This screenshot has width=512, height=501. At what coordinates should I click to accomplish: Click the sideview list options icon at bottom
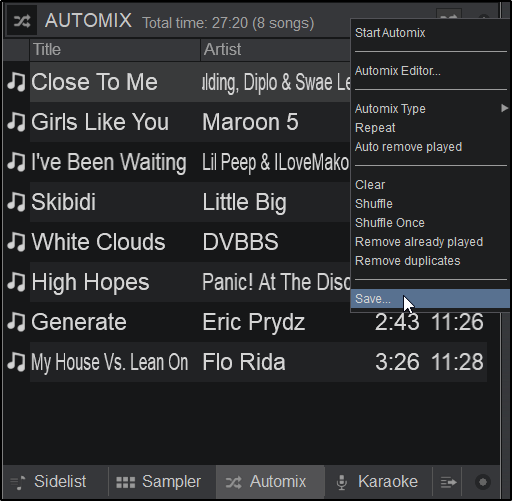point(448,482)
